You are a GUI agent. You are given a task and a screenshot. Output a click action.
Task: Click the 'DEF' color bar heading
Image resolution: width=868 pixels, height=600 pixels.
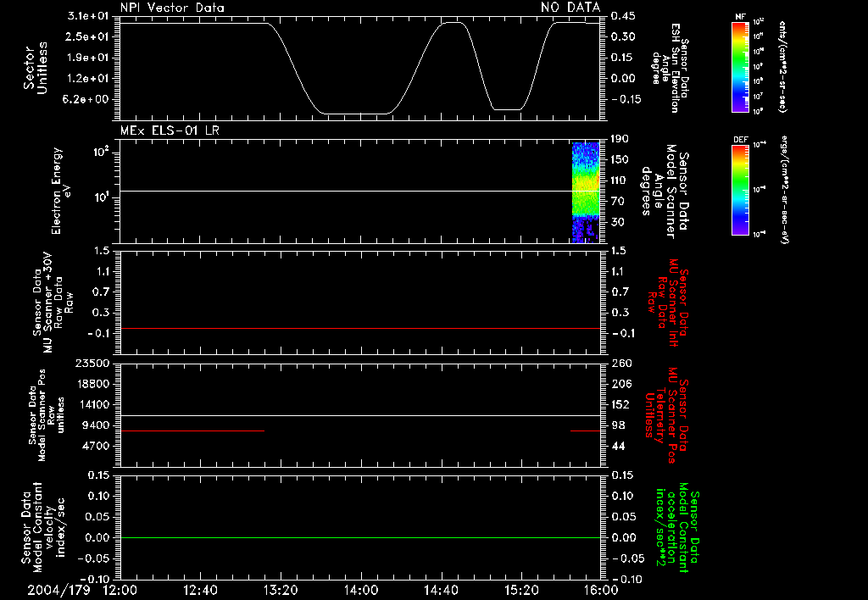point(741,140)
